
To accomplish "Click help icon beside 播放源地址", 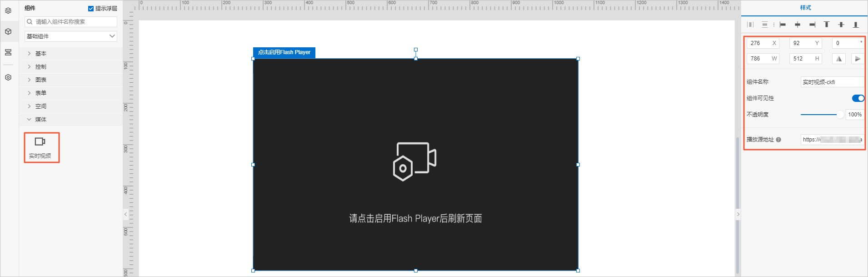I will click(778, 140).
